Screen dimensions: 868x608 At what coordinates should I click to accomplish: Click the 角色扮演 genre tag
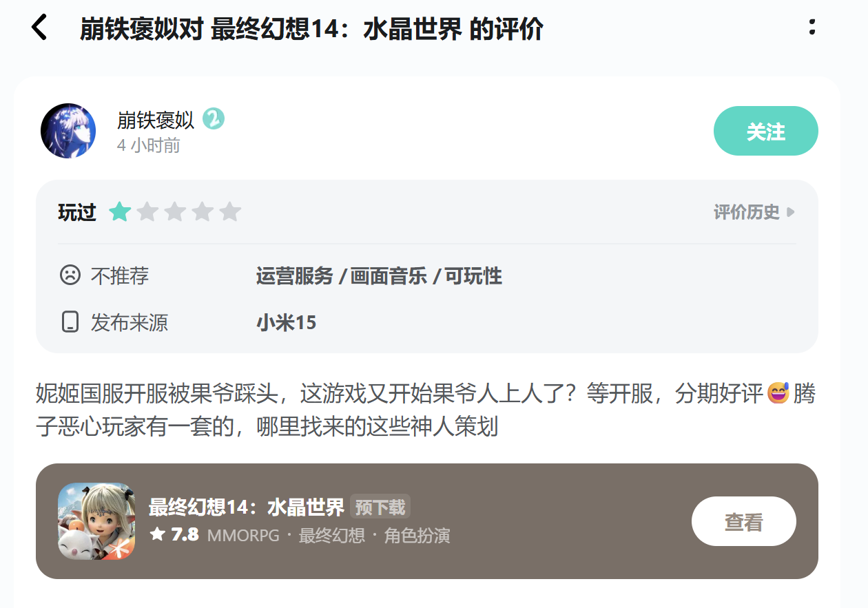(417, 535)
